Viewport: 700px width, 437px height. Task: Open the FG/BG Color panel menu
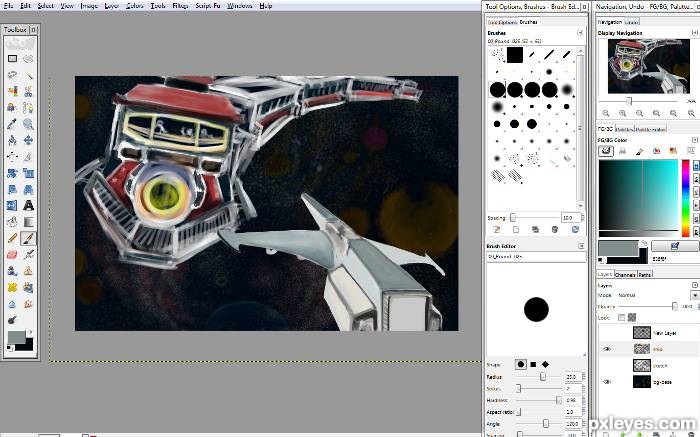click(x=695, y=140)
